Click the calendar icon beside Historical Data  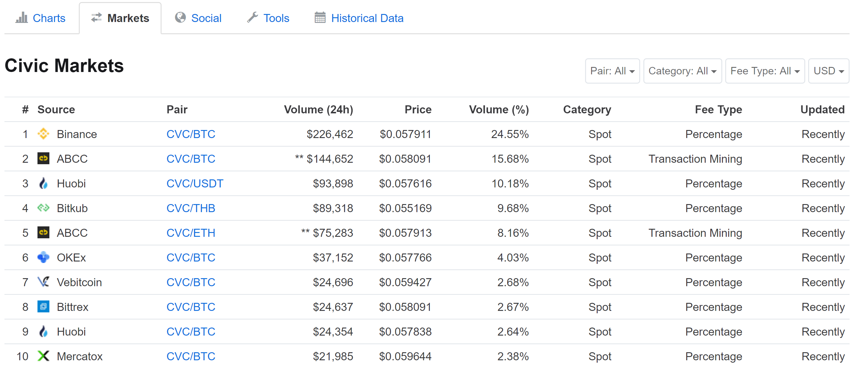(320, 18)
